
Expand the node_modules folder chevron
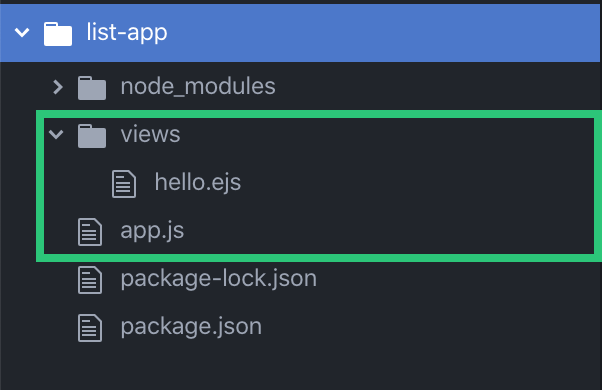58,87
